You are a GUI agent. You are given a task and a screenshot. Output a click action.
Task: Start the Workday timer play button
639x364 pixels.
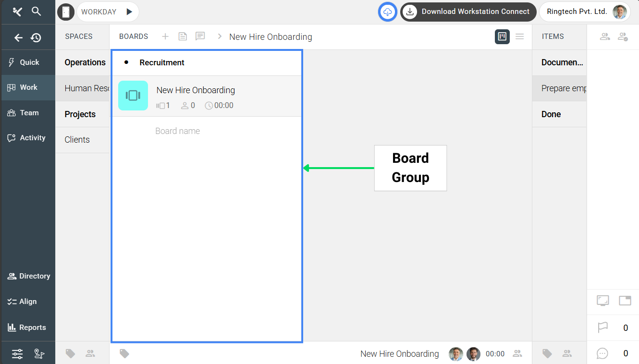tap(129, 12)
